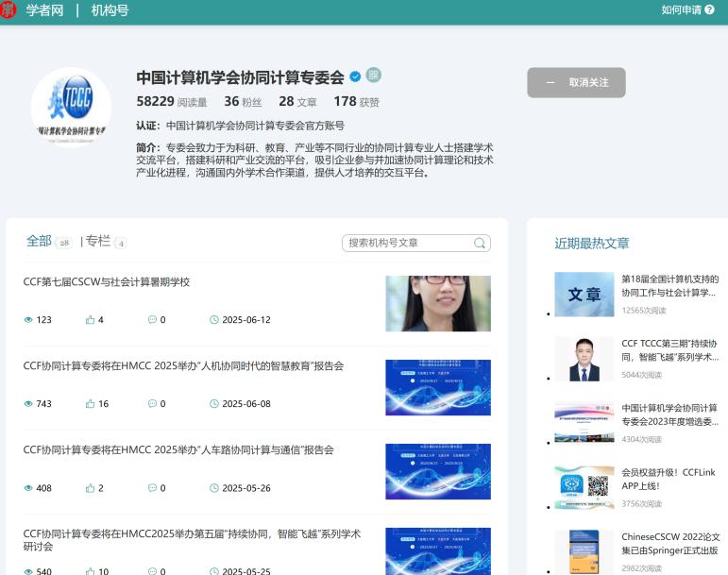Open hot article 会员权益升级 CCFLink APP上线
This screenshot has height=575, width=728.
click(669, 479)
